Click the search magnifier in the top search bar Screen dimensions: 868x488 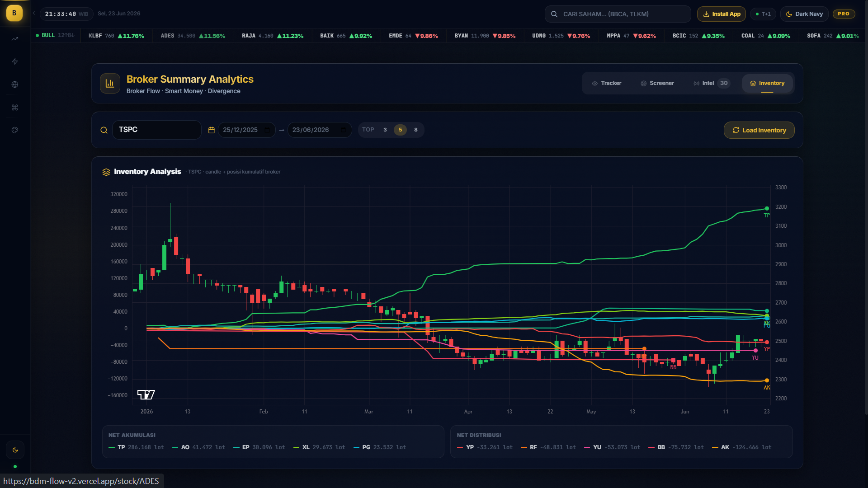pos(554,14)
